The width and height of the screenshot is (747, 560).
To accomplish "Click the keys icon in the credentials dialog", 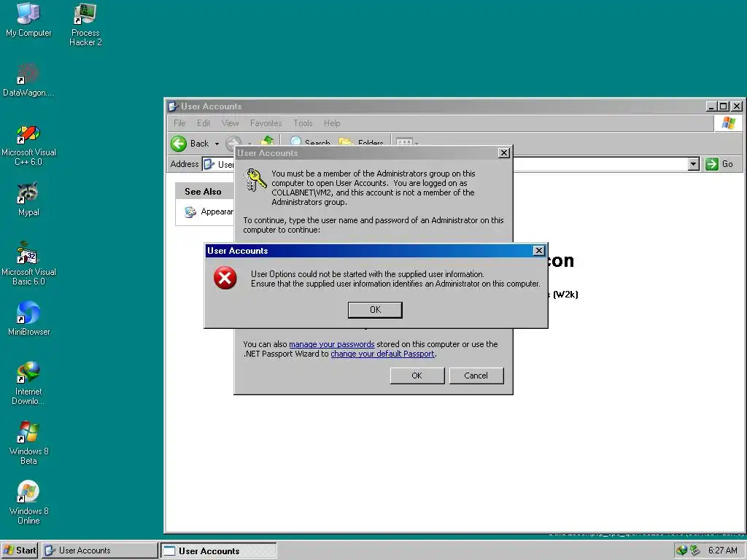I will (255, 180).
